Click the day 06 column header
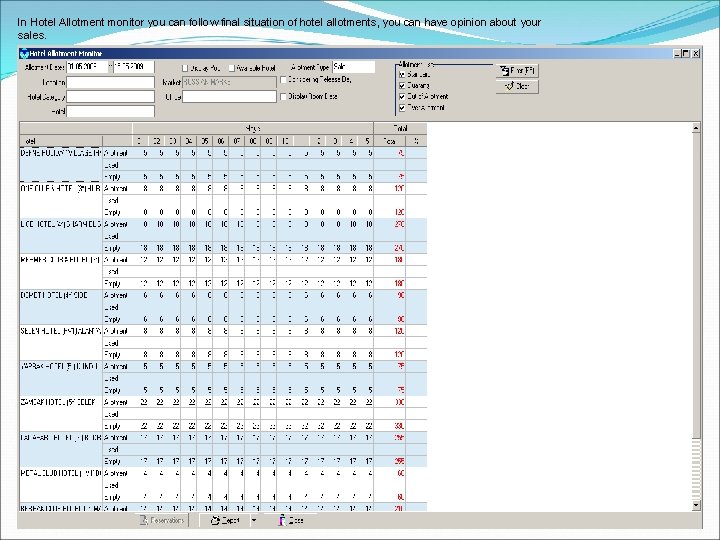 (x=220, y=141)
